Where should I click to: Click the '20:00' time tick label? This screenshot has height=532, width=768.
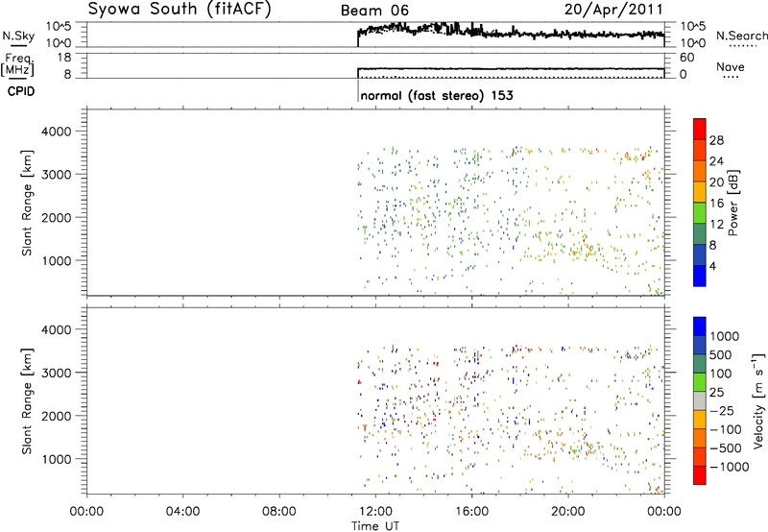point(568,512)
